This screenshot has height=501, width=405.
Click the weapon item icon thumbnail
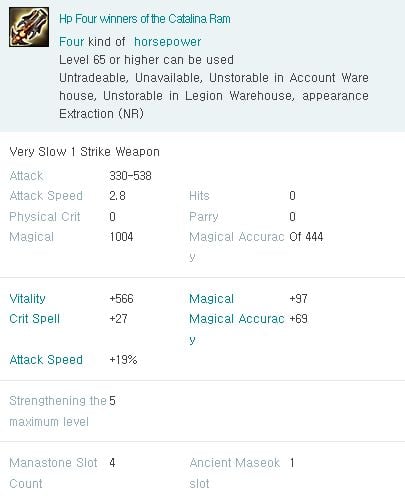pos(29,27)
